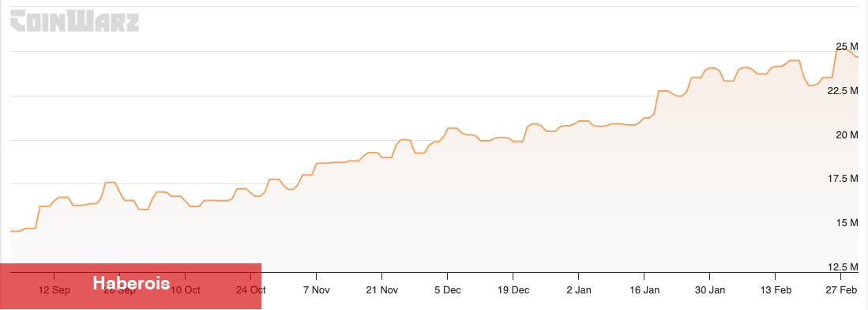Click the 12.5 M axis value

click(843, 267)
